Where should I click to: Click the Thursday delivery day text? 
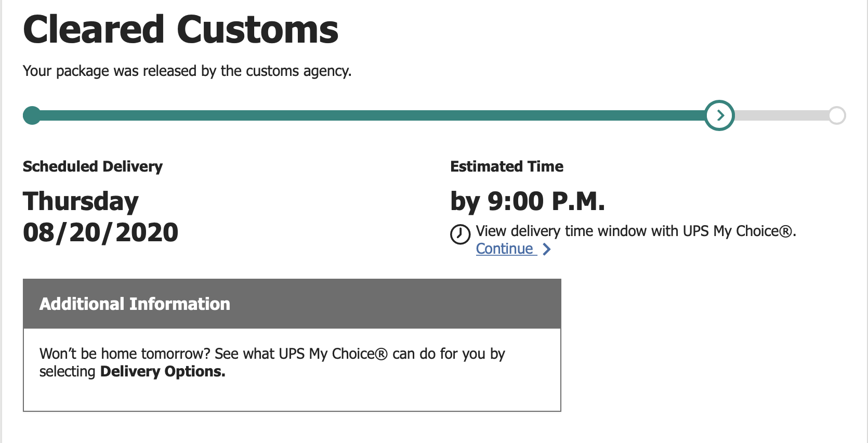(x=81, y=201)
